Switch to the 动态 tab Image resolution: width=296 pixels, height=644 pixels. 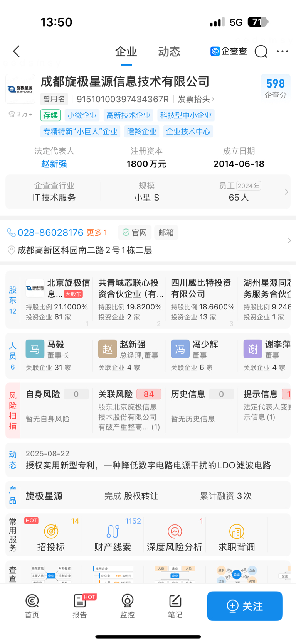(x=169, y=52)
